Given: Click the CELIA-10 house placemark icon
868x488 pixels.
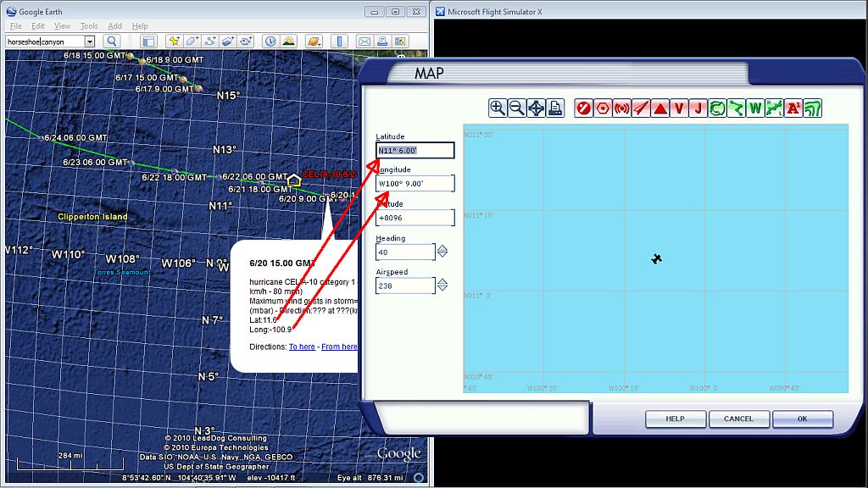Looking at the screenshot, I should click(294, 180).
